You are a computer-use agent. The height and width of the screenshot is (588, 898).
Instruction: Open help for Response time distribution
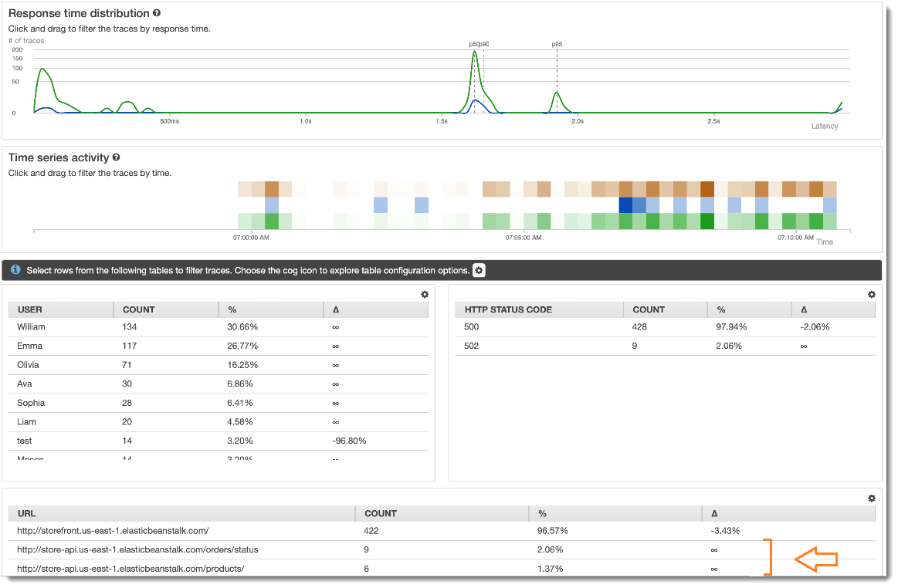[x=157, y=13]
